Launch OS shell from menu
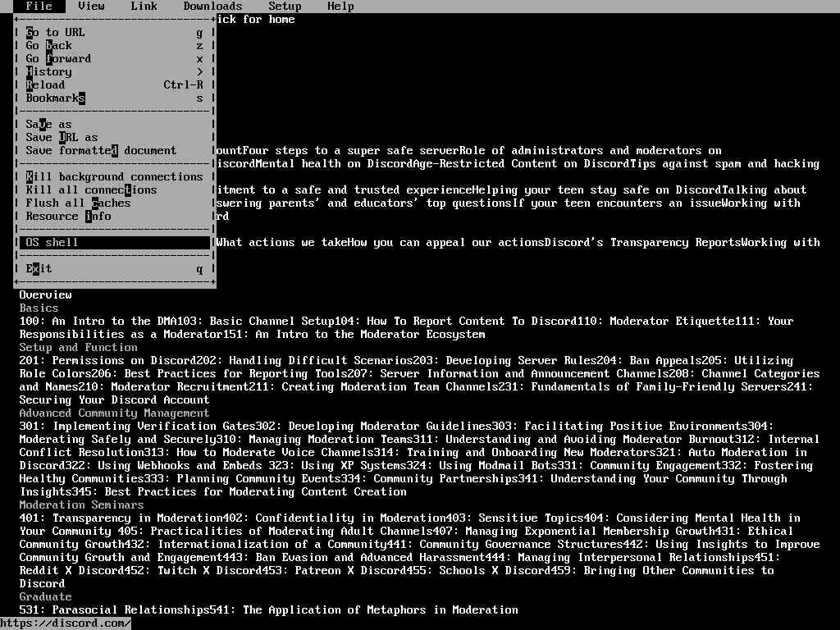The image size is (840, 630). point(114,243)
